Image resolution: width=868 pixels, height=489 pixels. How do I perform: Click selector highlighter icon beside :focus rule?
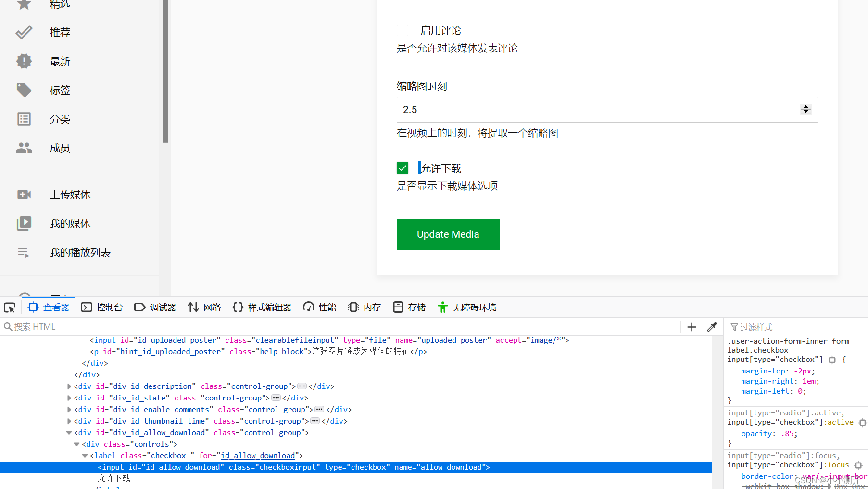pyautogui.click(x=858, y=465)
